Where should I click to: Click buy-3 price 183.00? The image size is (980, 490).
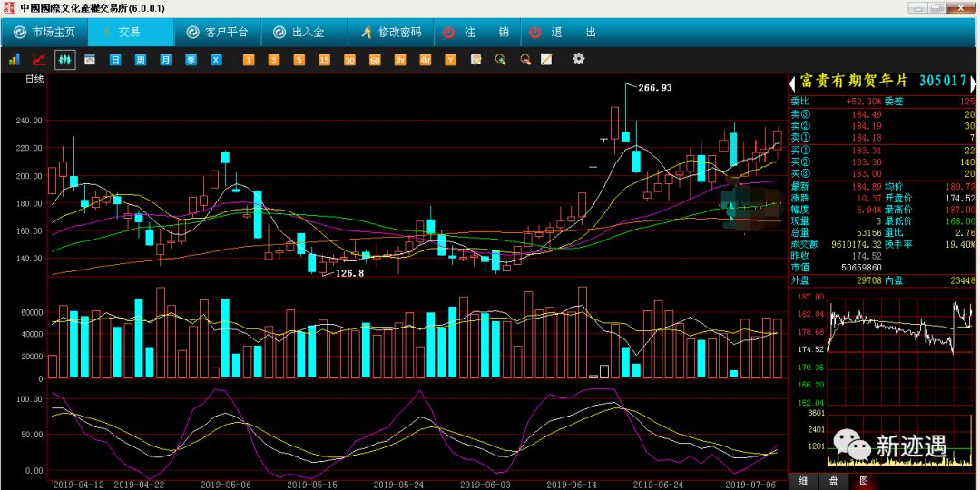click(x=865, y=173)
